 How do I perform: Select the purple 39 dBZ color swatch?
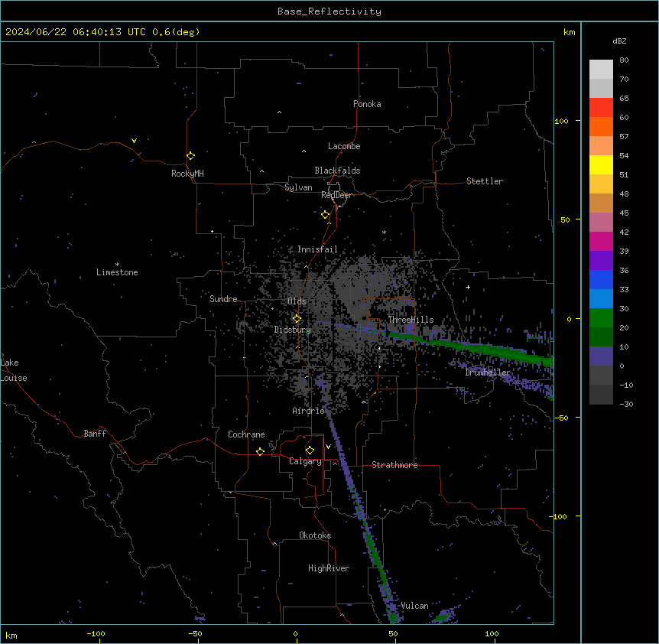coord(601,261)
